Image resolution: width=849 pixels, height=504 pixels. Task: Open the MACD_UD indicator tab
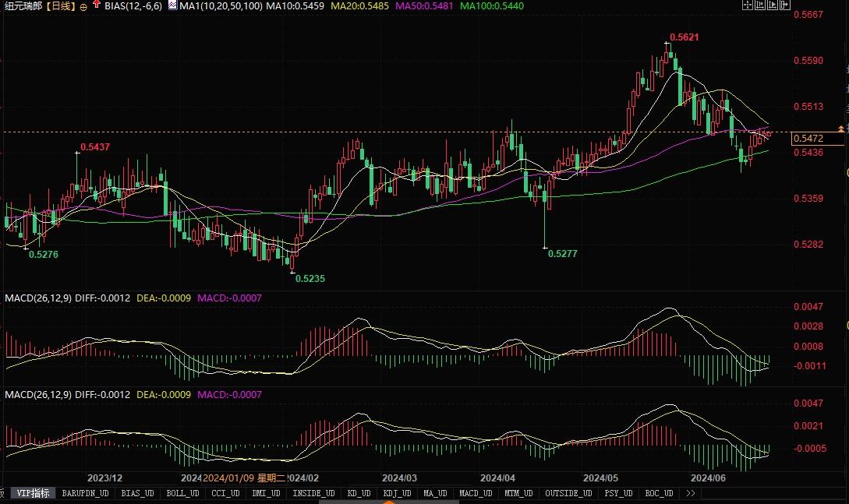tap(476, 493)
